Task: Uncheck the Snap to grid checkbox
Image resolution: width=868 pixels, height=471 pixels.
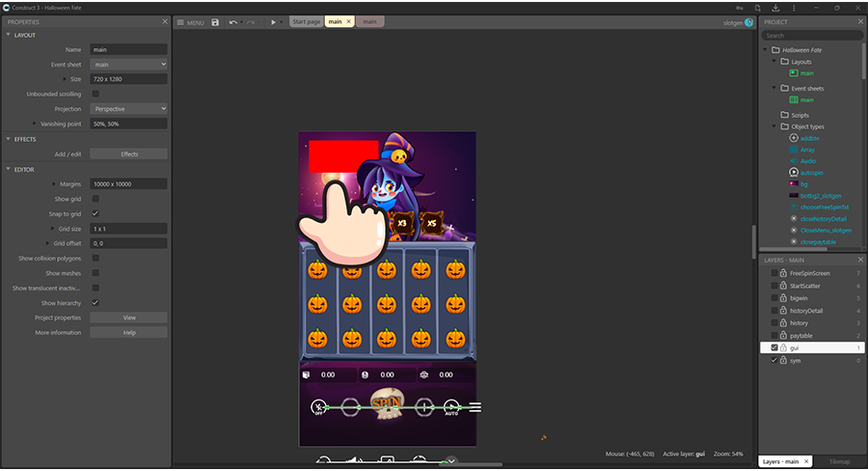Action: [x=95, y=213]
